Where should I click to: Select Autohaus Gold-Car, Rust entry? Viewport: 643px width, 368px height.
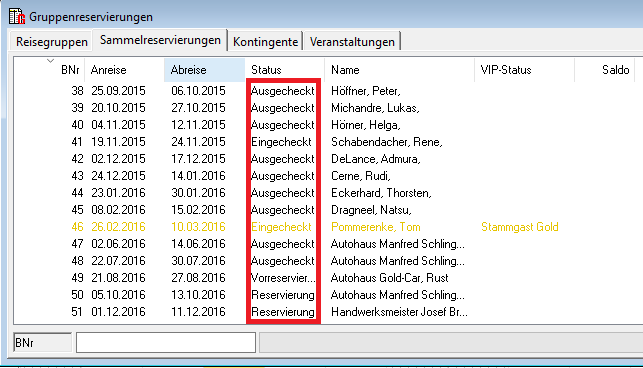tap(390, 278)
